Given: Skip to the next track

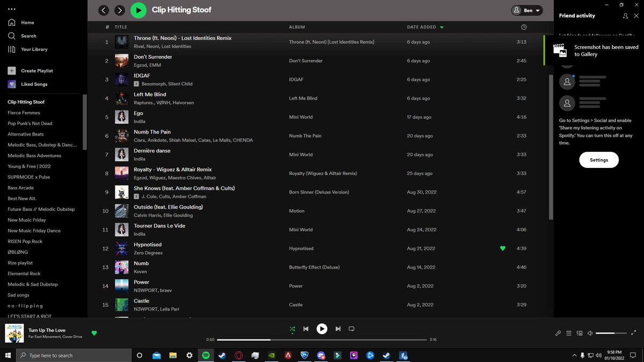Looking at the screenshot, I should [x=338, y=329].
